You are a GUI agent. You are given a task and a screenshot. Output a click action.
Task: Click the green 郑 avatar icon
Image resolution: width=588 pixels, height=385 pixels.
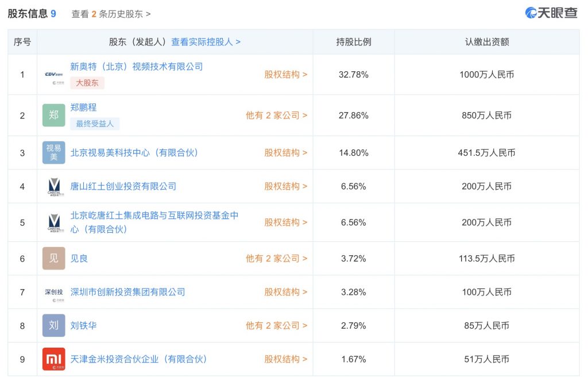(x=54, y=115)
